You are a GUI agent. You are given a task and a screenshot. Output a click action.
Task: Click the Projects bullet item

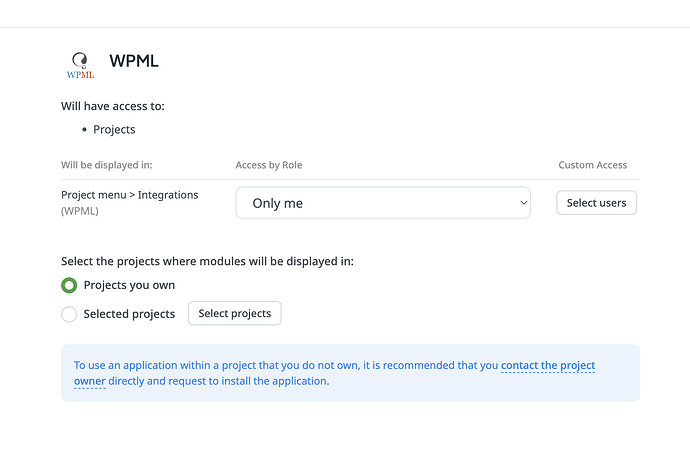point(114,129)
